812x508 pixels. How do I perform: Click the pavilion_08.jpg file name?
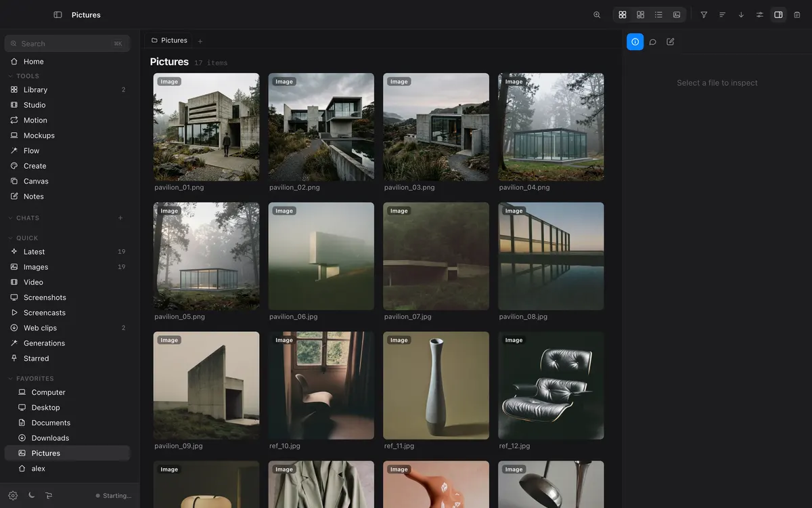(x=524, y=316)
